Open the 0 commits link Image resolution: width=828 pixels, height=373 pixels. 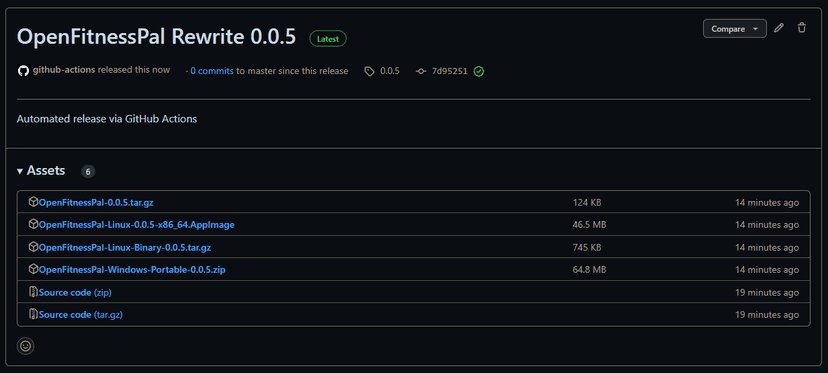(212, 71)
